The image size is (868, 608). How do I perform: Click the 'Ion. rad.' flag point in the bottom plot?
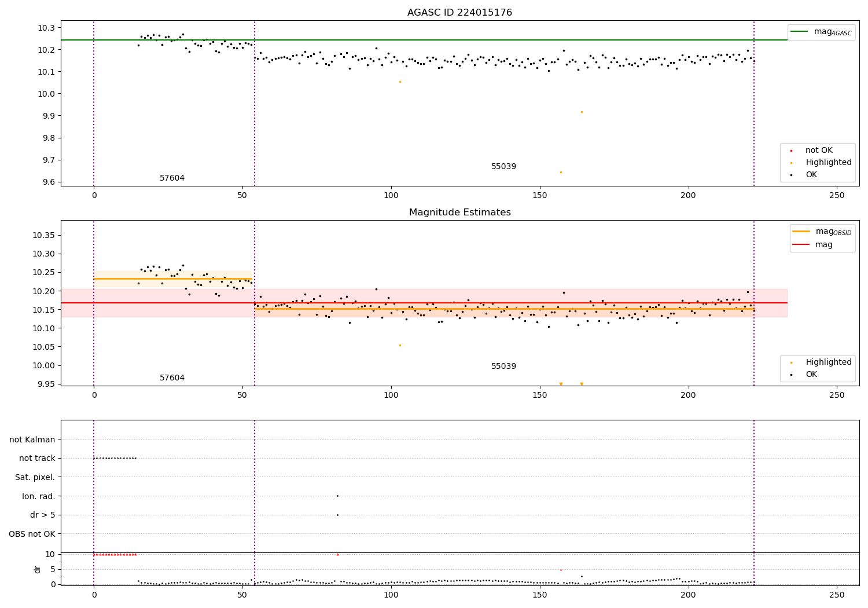click(x=337, y=496)
